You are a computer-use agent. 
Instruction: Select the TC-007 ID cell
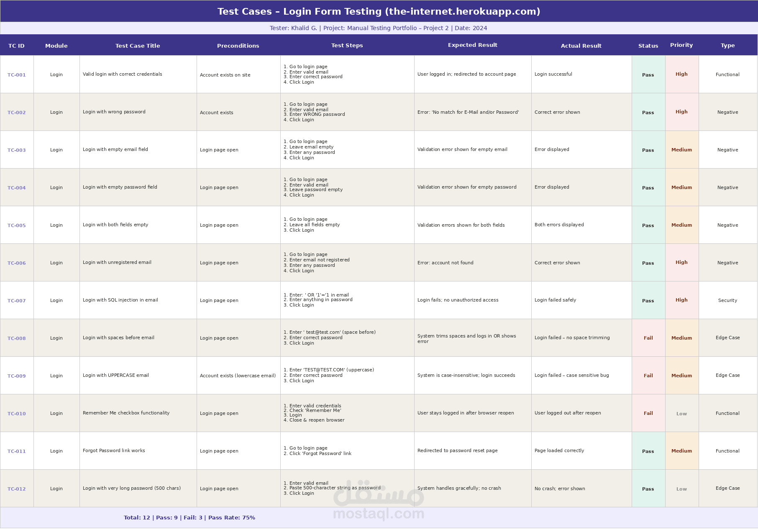tap(17, 300)
